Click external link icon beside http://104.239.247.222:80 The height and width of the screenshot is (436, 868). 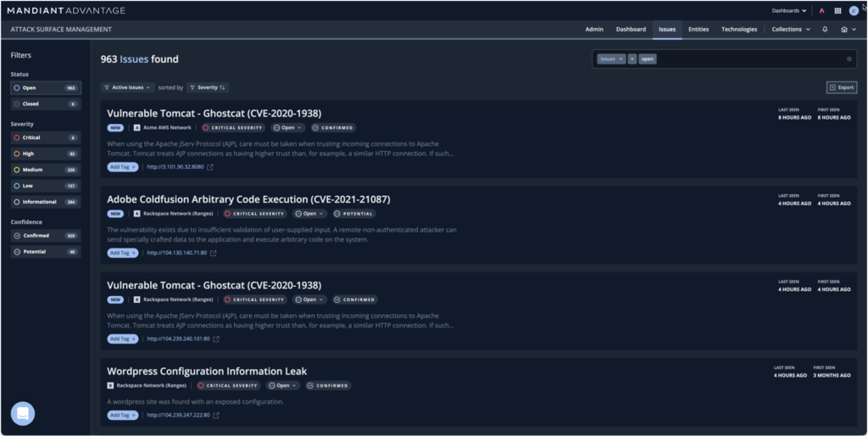[x=216, y=415]
